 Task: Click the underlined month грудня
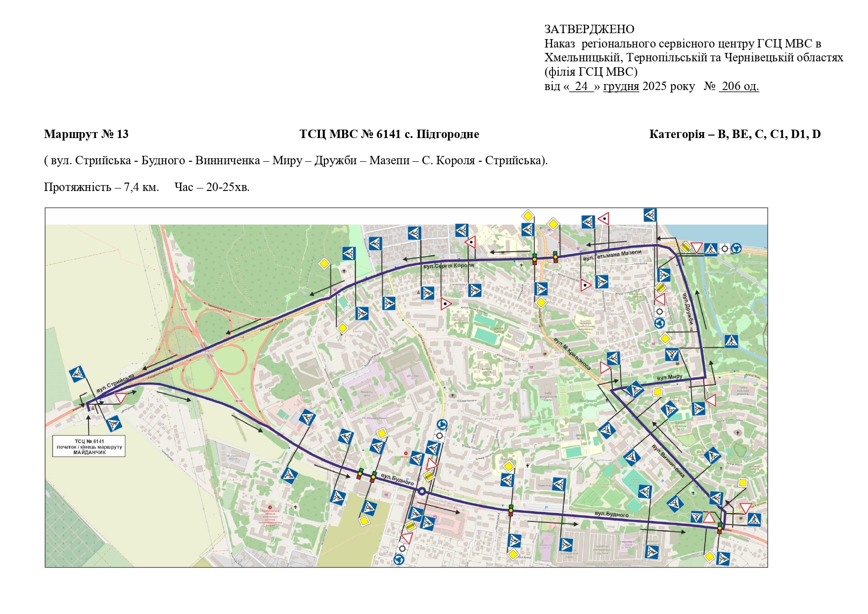(621, 86)
